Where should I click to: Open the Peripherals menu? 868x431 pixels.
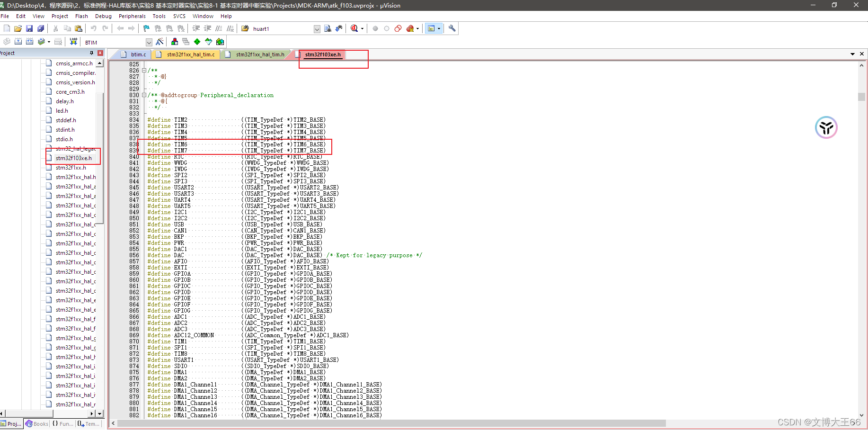click(132, 16)
